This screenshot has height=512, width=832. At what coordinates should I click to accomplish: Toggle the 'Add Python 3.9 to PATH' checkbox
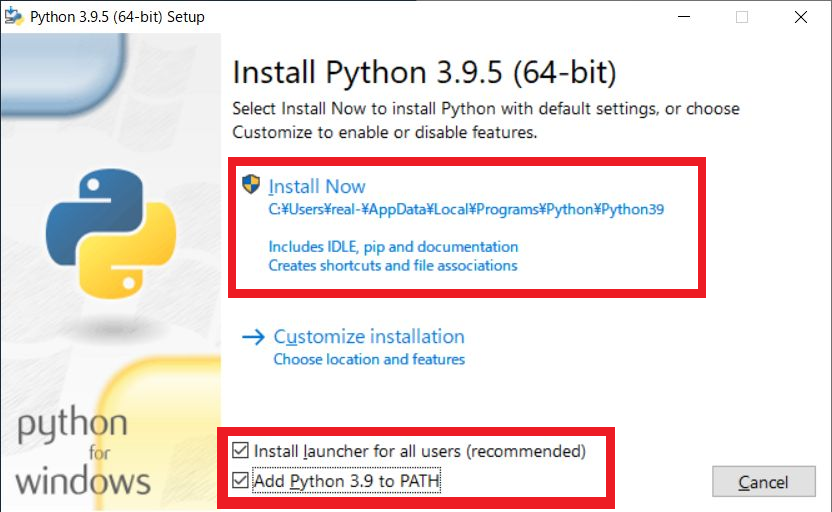tap(240, 480)
